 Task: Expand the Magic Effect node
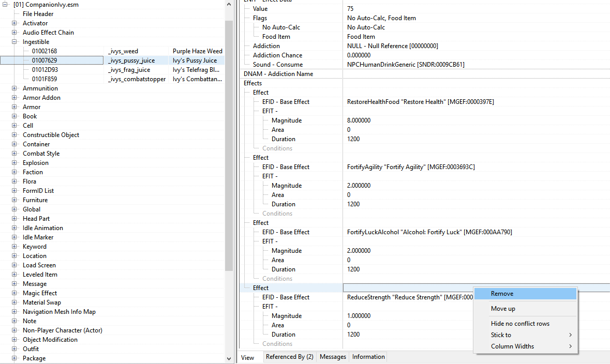pos(14,293)
